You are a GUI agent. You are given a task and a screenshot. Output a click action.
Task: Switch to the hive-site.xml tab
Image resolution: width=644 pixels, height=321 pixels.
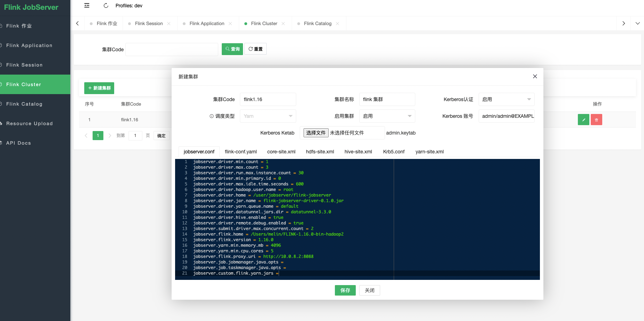coord(358,152)
